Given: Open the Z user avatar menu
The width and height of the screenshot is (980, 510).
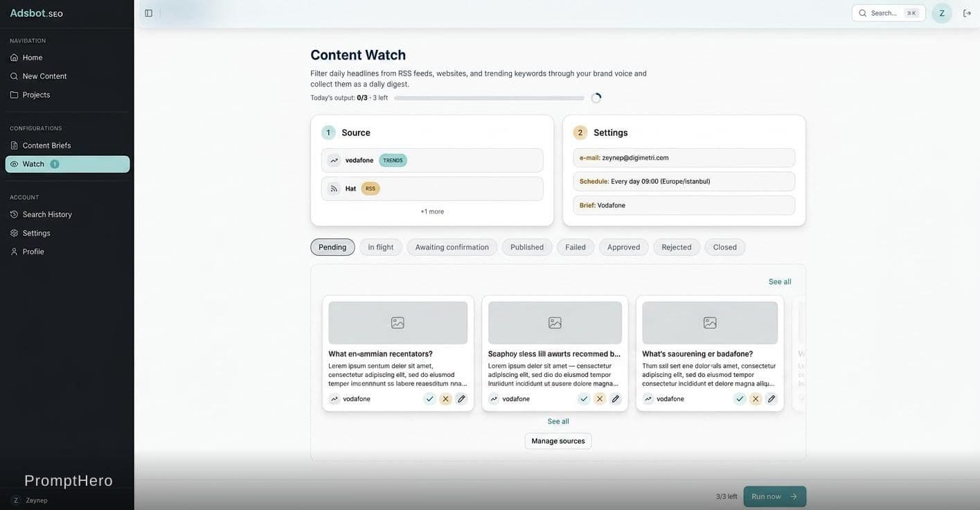Looking at the screenshot, I should pyautogui.click(x=942, y=13).
